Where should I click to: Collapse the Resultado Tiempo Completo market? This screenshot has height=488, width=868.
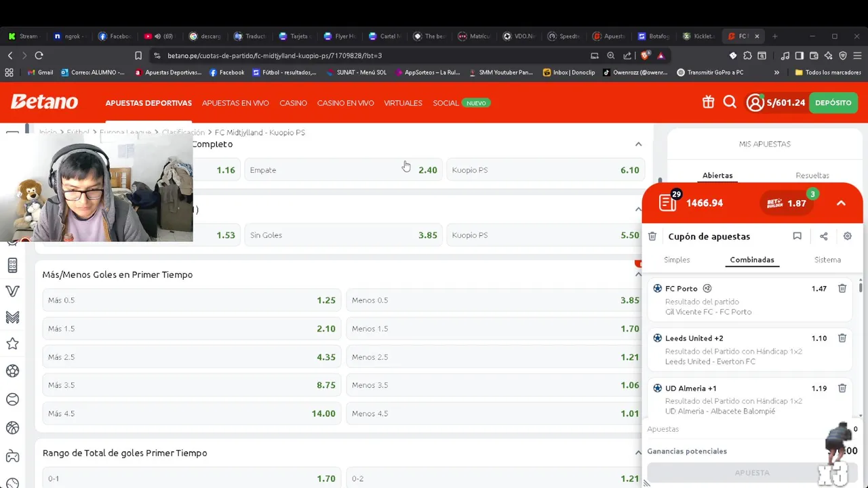(638, 144)
